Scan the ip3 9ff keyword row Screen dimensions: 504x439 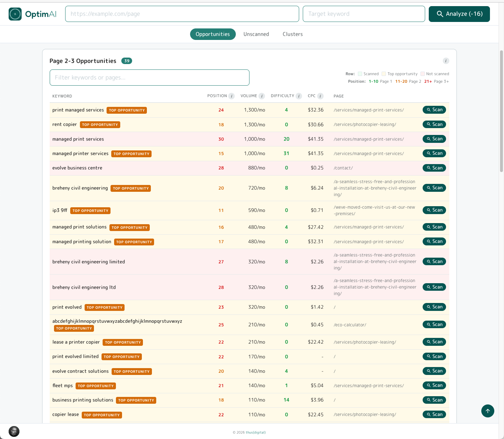coord(434,210)
